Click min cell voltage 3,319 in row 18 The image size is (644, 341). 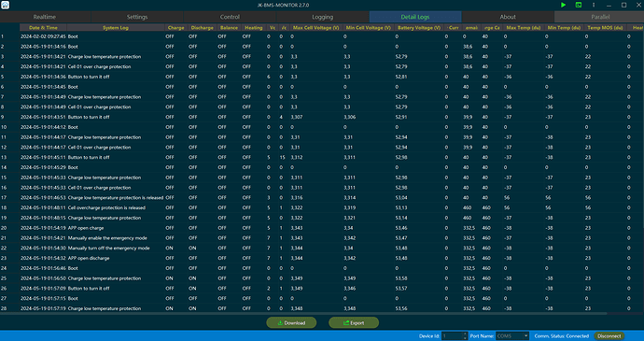click(x=350, y=207)
